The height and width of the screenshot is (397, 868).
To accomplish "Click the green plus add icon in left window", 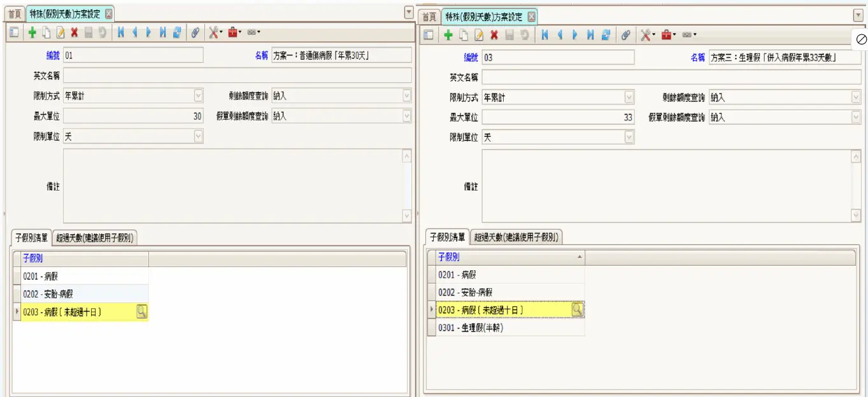I will click(x=32, y=32).
